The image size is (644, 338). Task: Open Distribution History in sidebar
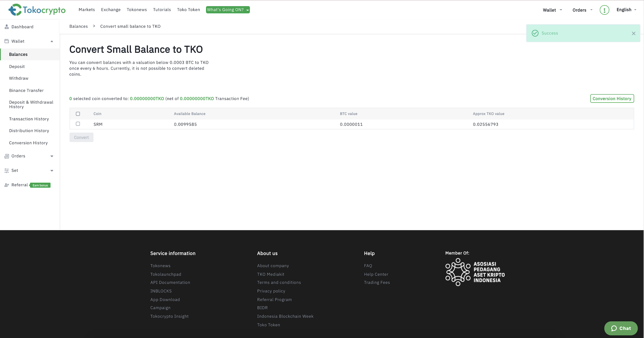pos(29,131)
